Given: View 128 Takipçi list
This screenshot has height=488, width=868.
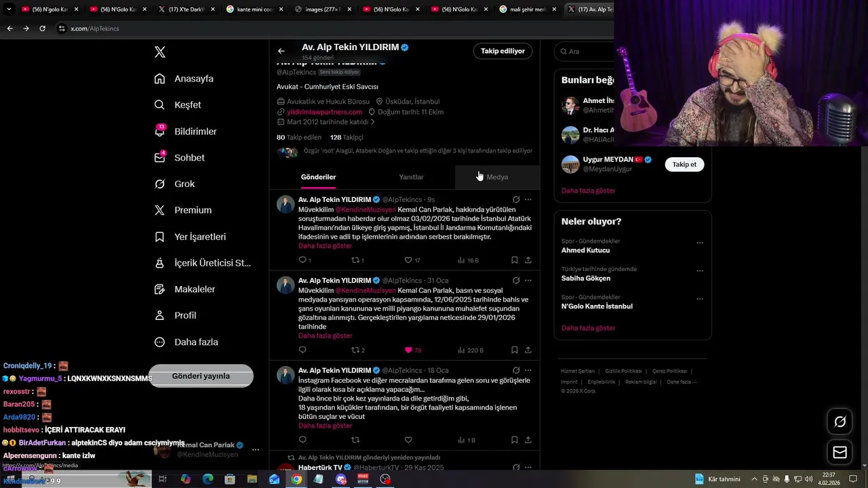Looking at the screenshot, I should (347, 138).
